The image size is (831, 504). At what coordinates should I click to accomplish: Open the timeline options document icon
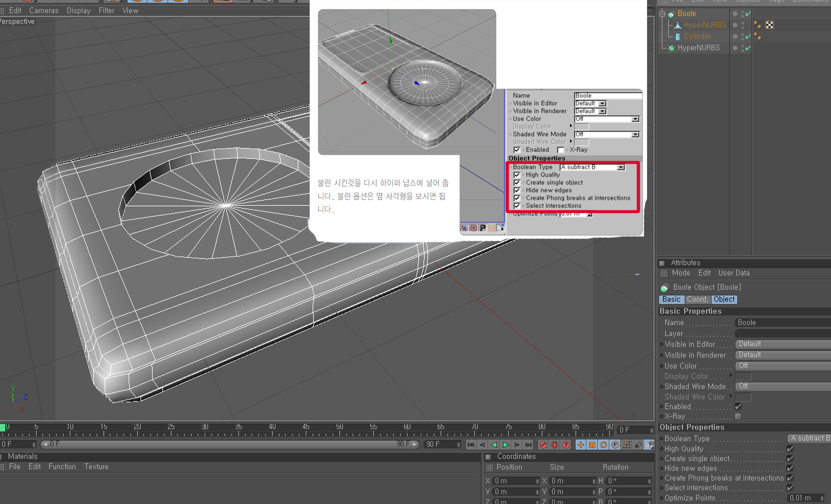coord(649,445)
